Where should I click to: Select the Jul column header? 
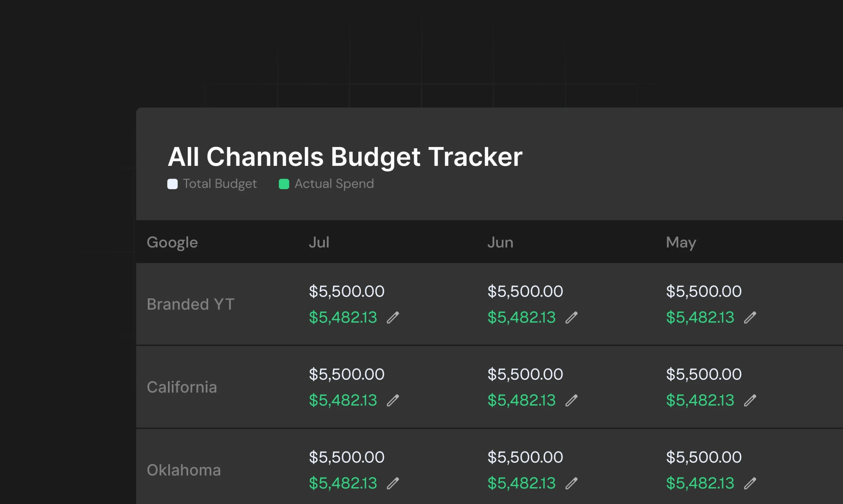319,242
